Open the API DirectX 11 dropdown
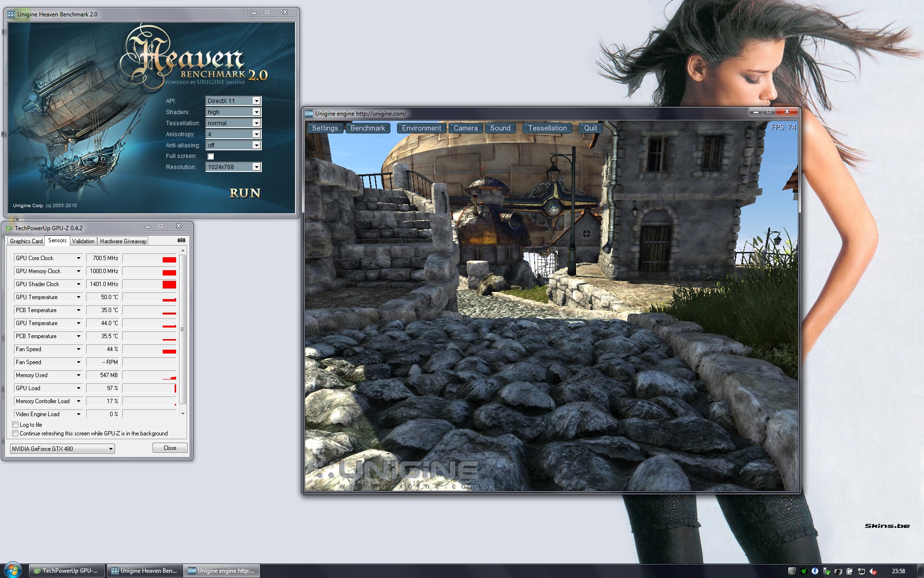924x578 pixels. tap(233, 101)
